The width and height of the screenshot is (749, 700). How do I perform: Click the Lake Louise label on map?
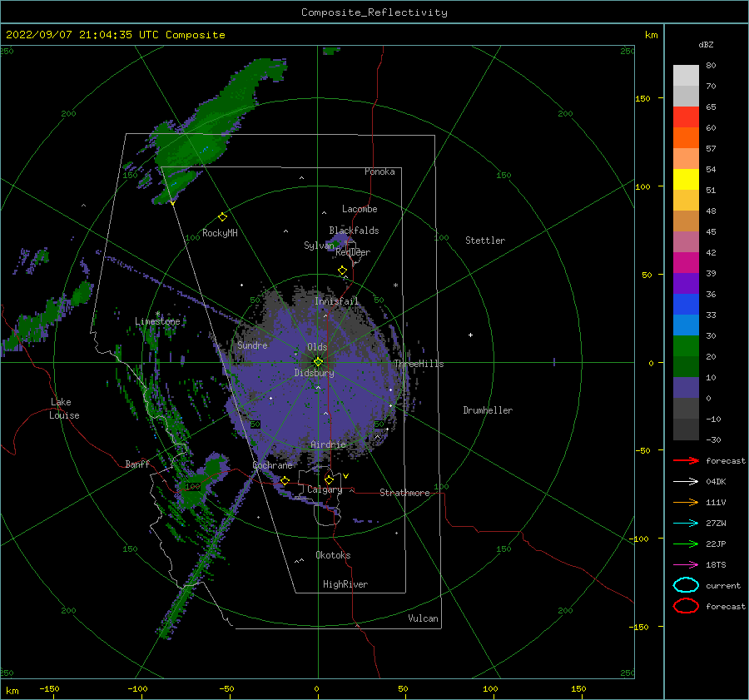(x=64, y=409)
